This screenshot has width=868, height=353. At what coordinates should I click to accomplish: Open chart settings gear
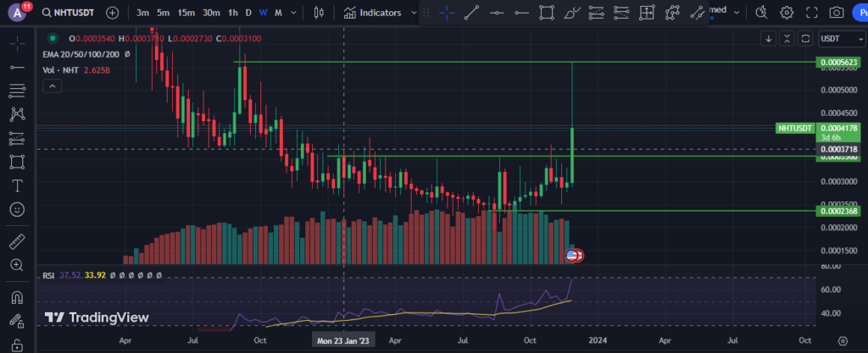(x=787, y=13)
